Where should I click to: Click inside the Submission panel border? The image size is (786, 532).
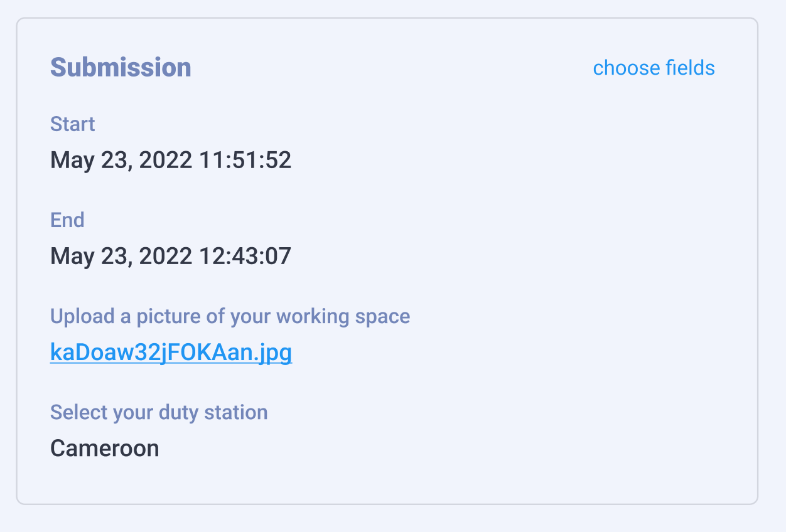coord(393,483)
